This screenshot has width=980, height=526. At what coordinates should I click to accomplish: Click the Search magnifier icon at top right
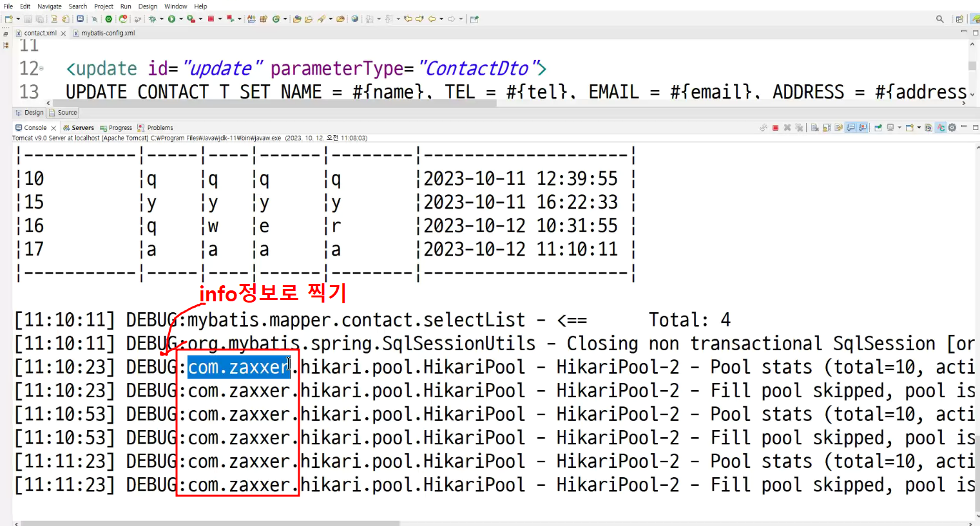pyautogui.click(x=940, y=19)
